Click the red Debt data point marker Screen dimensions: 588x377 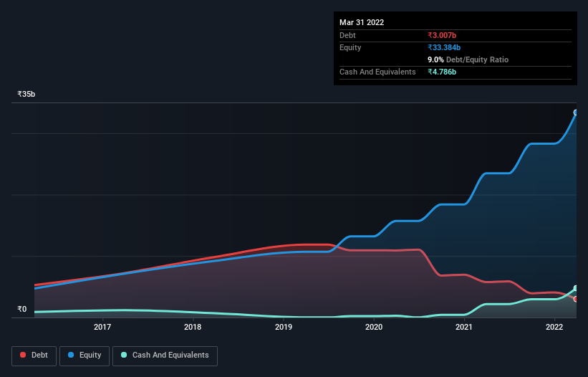point(576,299)
